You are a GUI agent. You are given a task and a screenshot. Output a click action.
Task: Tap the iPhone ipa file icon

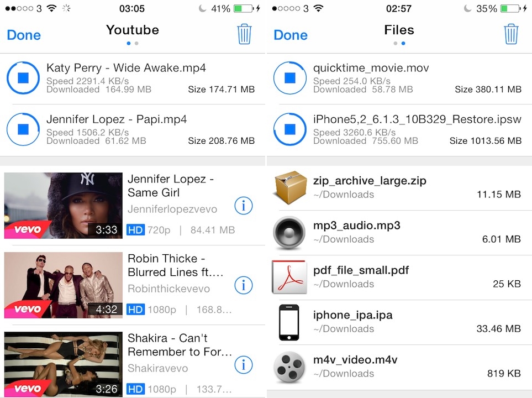[289, 322]
